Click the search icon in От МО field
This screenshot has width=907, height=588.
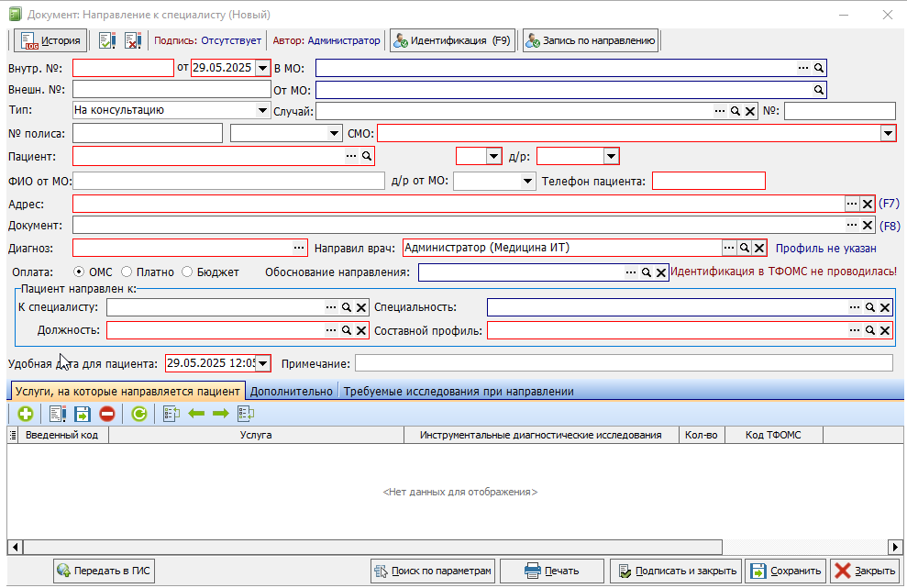(818, 90)
